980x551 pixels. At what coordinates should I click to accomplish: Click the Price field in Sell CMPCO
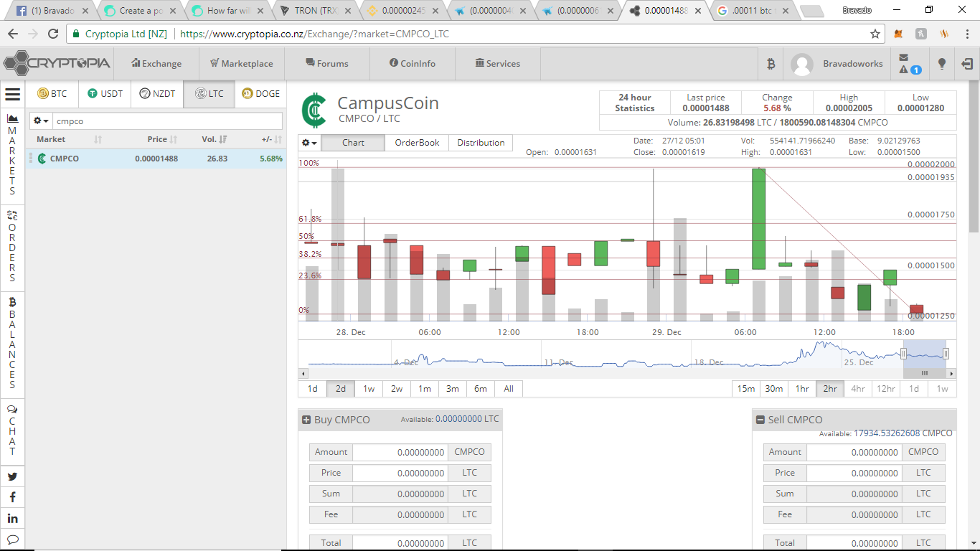point(854,473)
